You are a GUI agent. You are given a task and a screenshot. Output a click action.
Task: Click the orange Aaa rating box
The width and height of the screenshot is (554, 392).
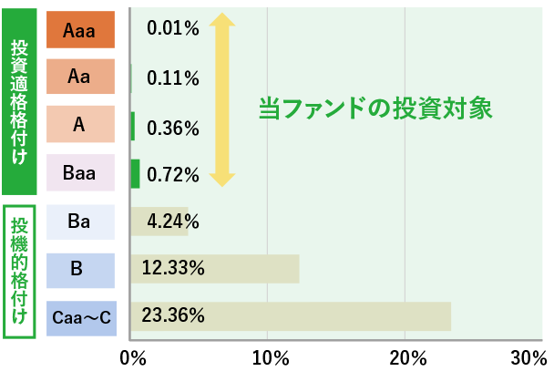click(80, 29)
